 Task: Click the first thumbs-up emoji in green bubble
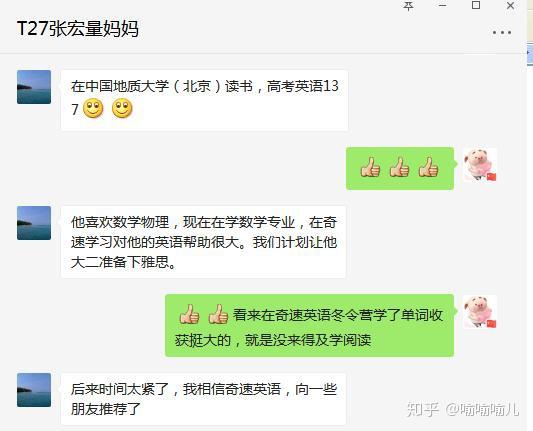[370, 167]
